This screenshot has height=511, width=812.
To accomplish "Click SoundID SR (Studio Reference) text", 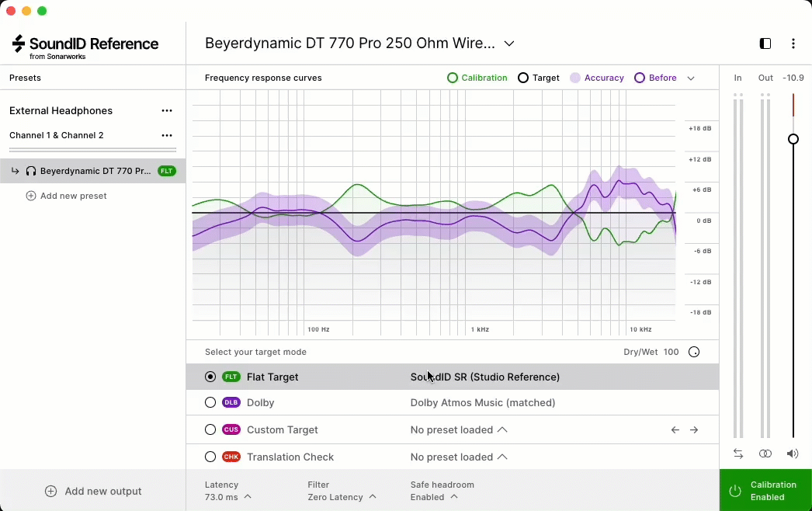I will 484,377.
